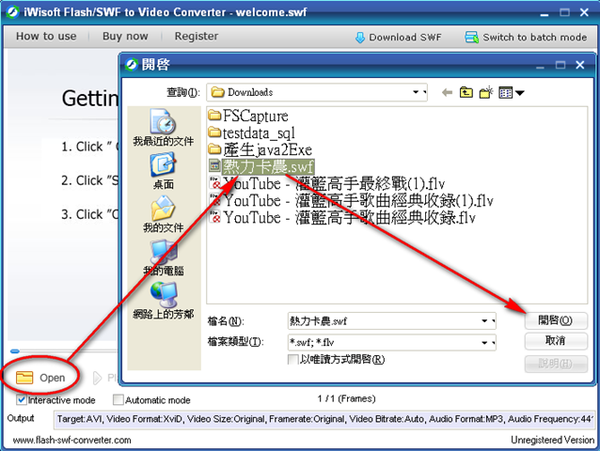The image size is (600, 451).
Task: Click the logo icon in the 開啟 dialog title
Action: pyautogui.click(x=132, y=65)
